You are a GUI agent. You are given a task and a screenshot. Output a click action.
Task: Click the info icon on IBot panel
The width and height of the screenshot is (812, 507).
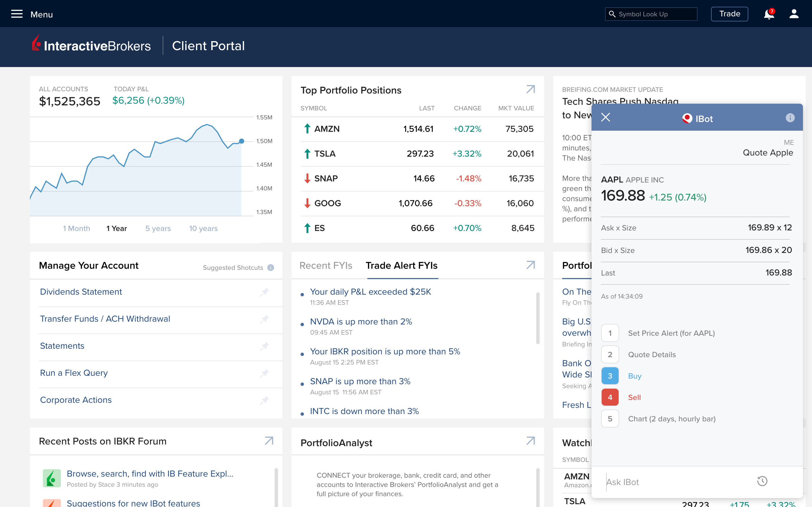click(x=790, y=118)
